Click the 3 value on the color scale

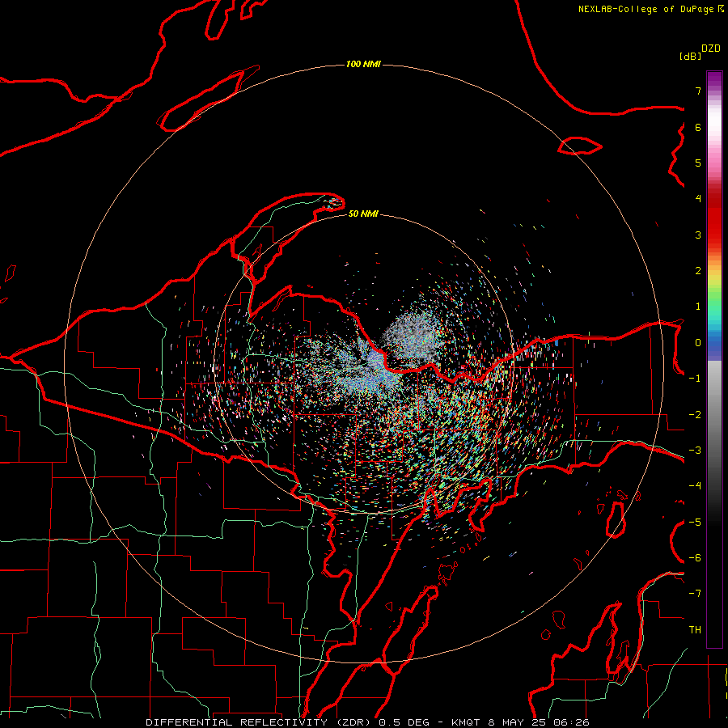coord(698,235)
